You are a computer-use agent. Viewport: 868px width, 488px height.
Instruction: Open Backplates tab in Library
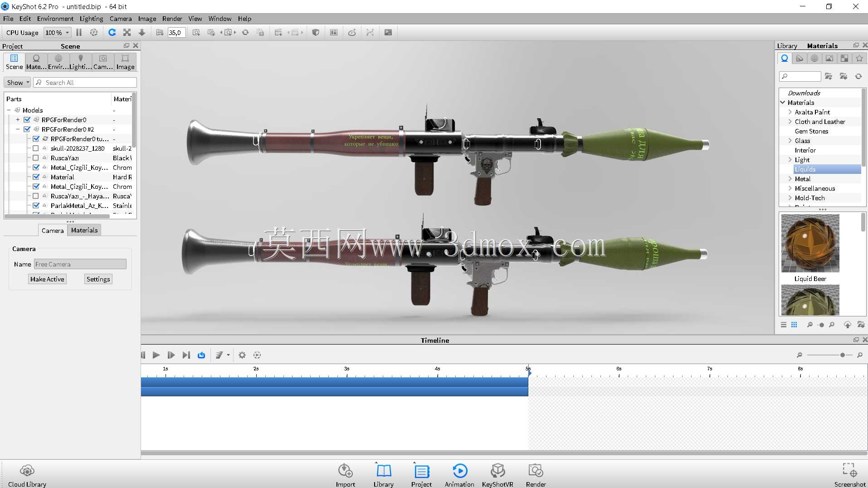[x=829, y=58]
